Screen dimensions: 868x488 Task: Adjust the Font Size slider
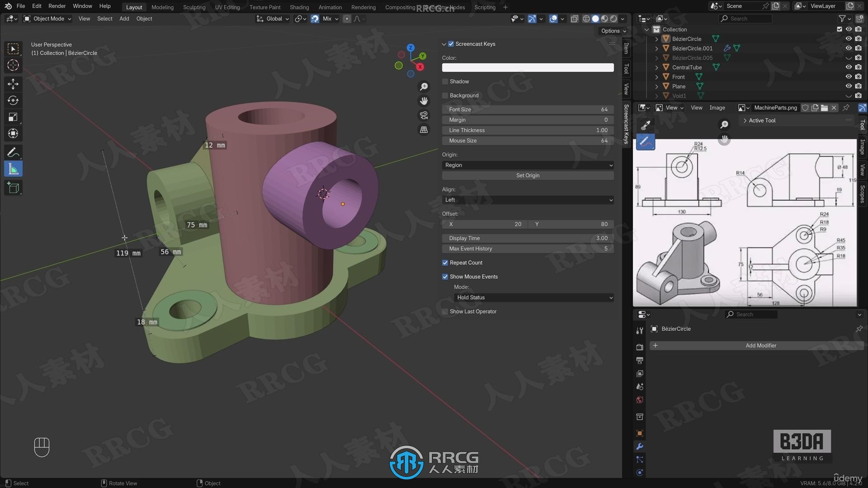tap(528, 109)
